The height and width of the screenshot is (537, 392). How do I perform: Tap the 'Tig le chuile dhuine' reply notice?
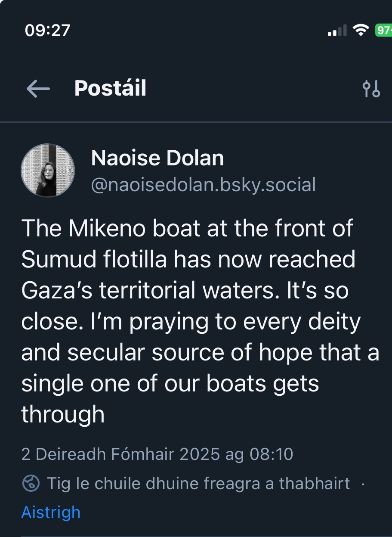[198, 484]
